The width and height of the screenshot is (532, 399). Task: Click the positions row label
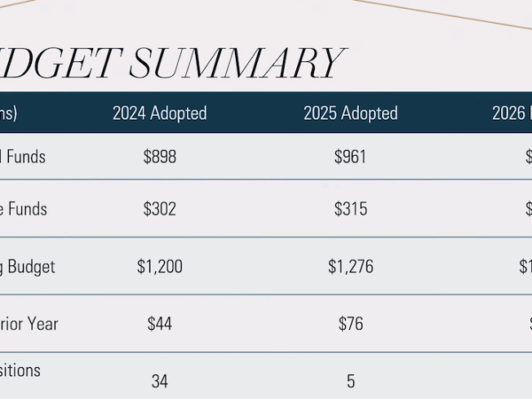pyautogui.click(x=20, y=370)
